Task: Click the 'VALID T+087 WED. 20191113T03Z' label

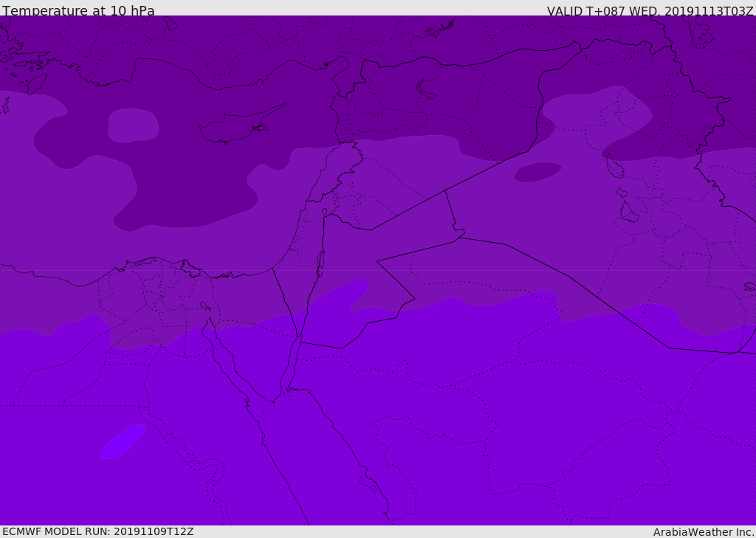Action: pyautogui.click(x=650, y=10)
